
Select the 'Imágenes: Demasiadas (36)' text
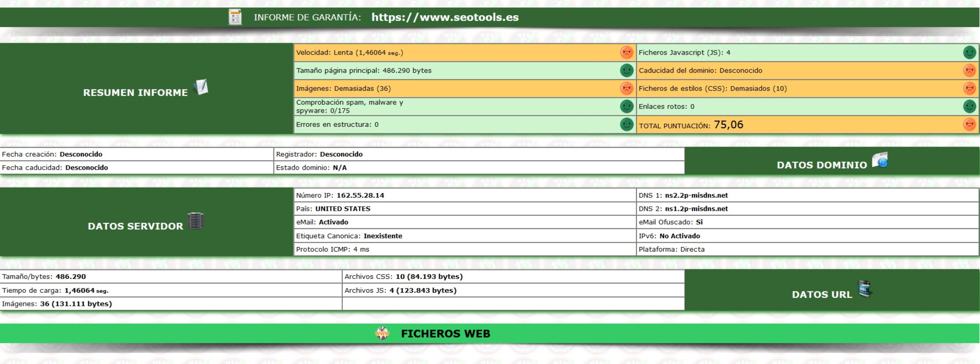coord(343,88)
